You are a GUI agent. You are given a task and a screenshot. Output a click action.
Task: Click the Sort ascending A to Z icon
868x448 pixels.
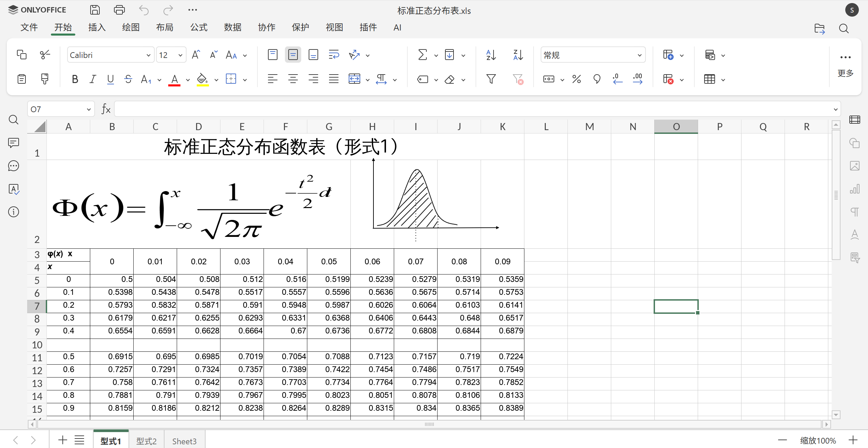tap(491, 55)
